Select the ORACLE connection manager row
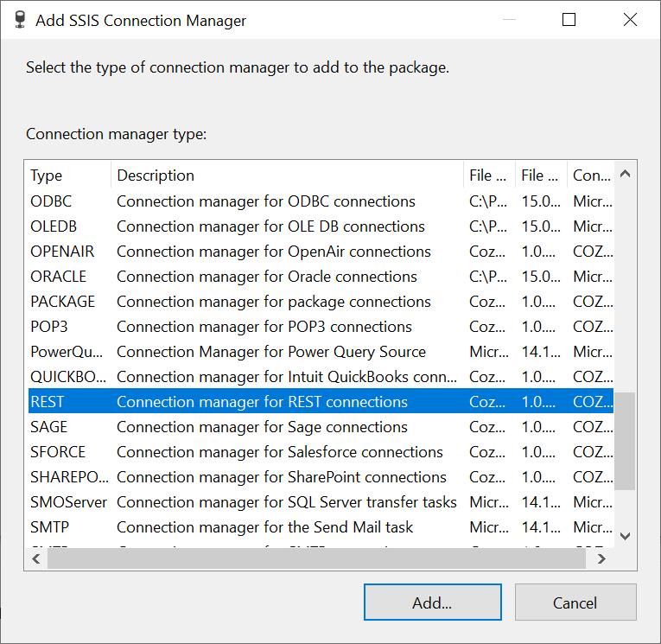The height and width of the screenshot is (644, 661). pos(59,277)
